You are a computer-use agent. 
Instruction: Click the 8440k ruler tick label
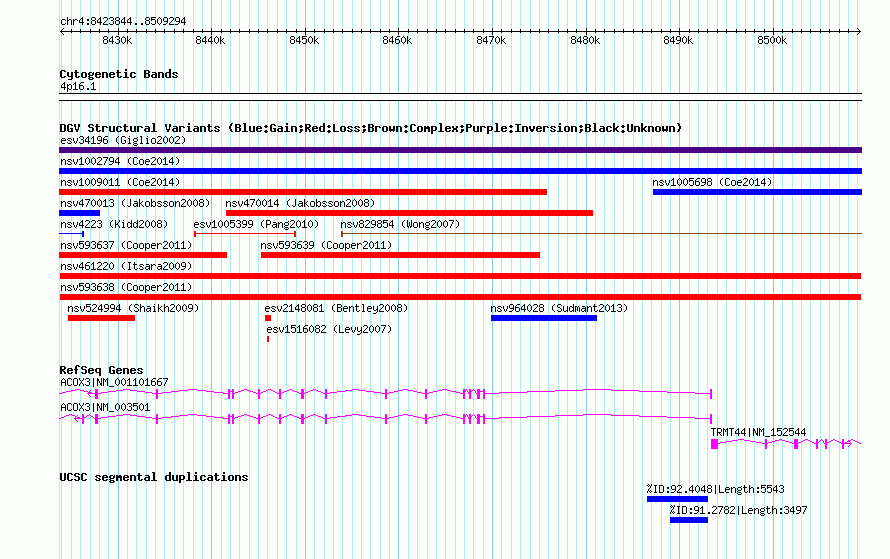point(210,41)
